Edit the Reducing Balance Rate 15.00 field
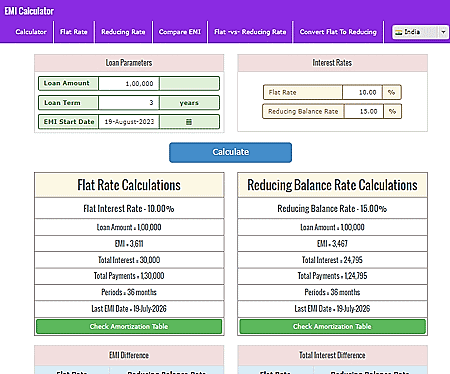The width and height of the screenshot is (450, 374). 364,111
